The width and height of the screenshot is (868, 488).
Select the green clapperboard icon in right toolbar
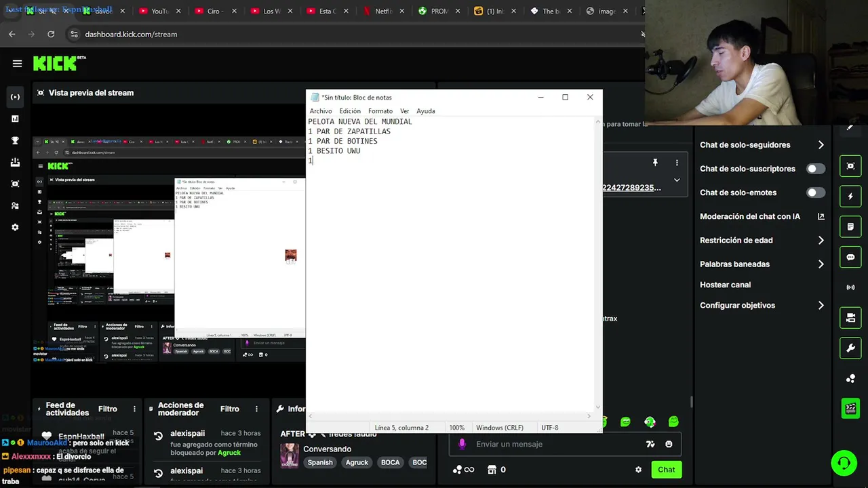(850, 408)
